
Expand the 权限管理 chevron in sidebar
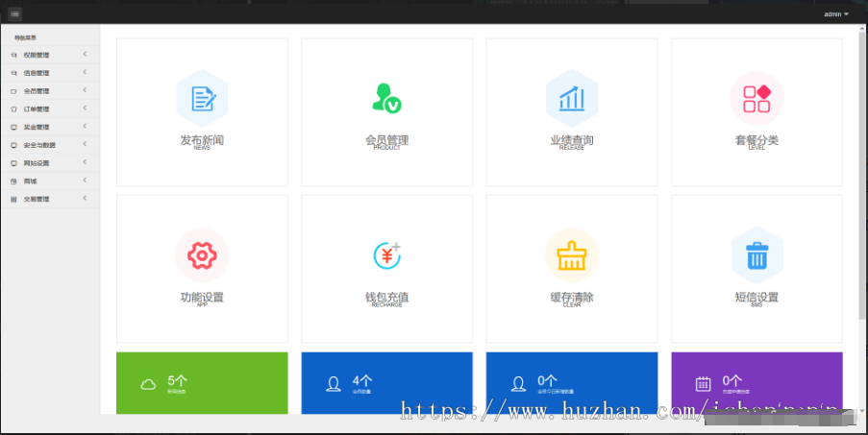point(85,55)
